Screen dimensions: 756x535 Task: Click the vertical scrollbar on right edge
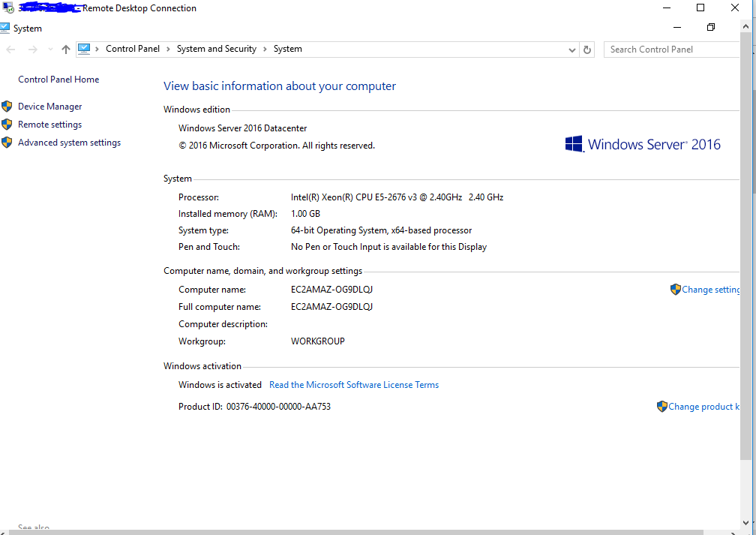747,263
